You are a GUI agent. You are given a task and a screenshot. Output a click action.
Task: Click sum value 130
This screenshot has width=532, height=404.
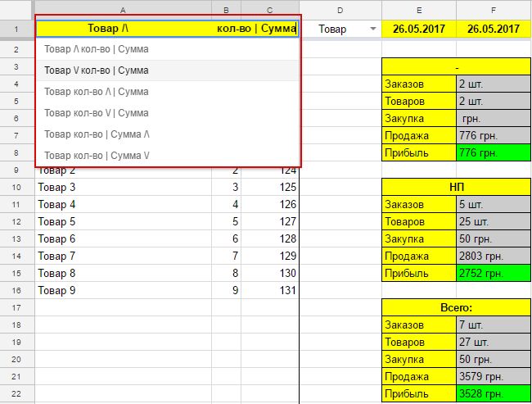(270, 273)
